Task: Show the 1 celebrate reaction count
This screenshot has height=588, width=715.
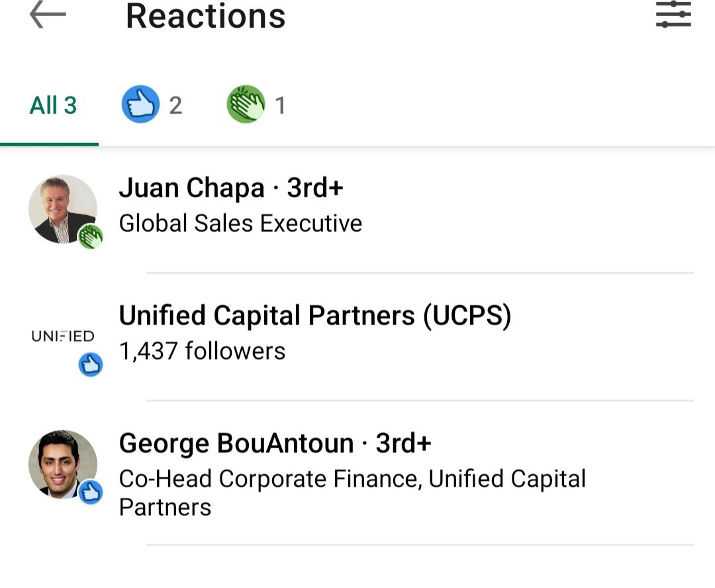Action: click(x=280, y=105)
